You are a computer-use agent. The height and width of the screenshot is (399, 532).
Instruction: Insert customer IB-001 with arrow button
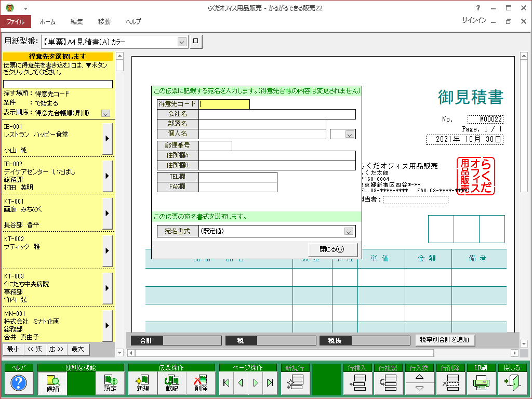[x=107, y=138]
